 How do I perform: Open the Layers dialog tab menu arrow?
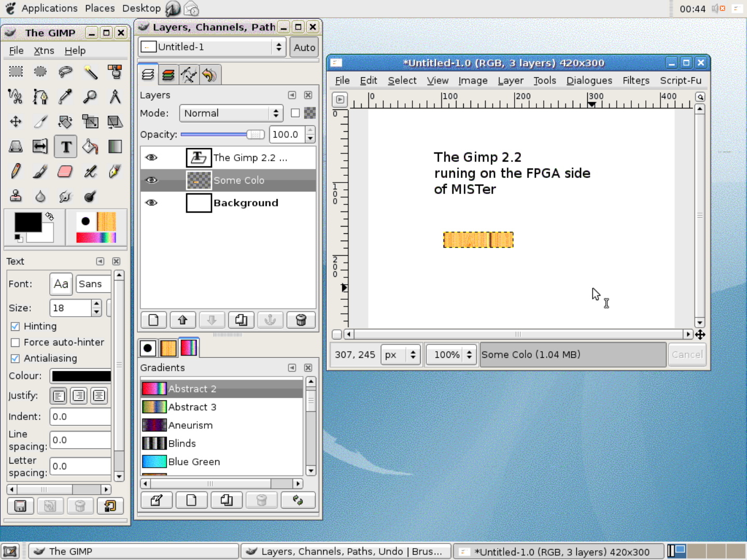(292, 95)
